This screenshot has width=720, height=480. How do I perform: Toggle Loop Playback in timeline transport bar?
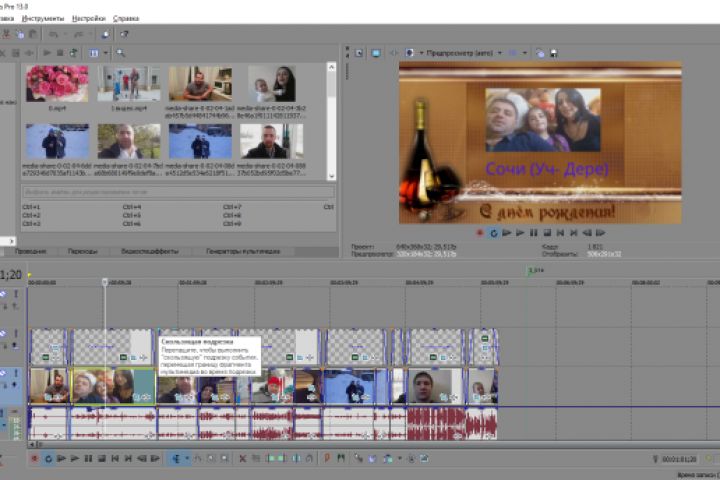48,458
